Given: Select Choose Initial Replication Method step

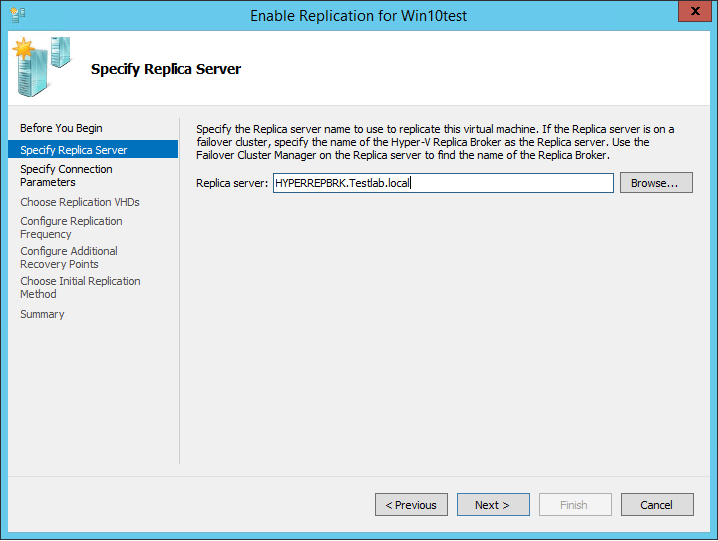Looking at the screenshot, I should (80, 287).
